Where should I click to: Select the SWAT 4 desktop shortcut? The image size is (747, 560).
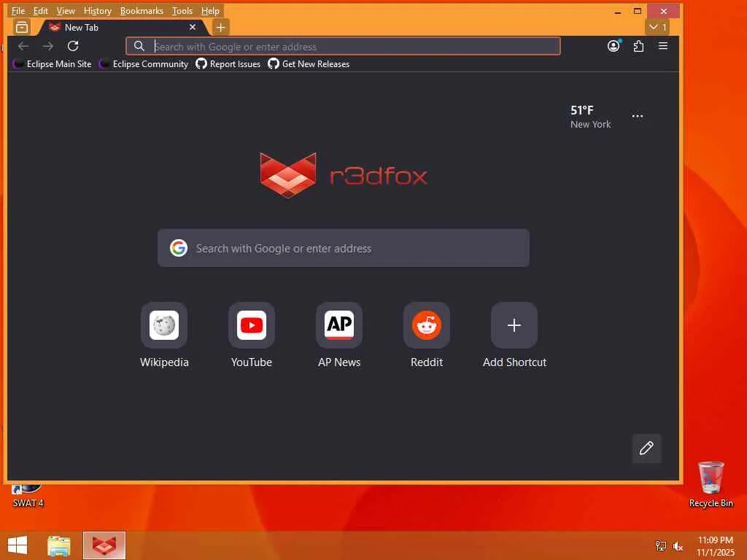28,496
